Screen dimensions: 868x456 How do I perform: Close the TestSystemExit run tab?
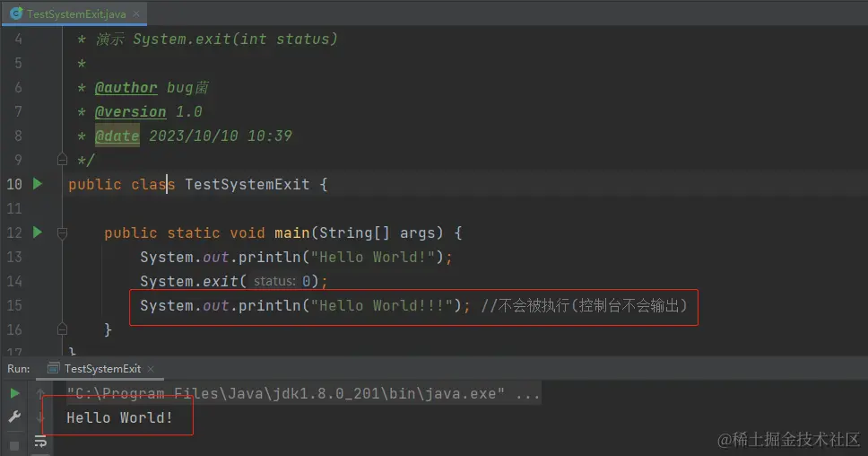click(x=151, y=368)
